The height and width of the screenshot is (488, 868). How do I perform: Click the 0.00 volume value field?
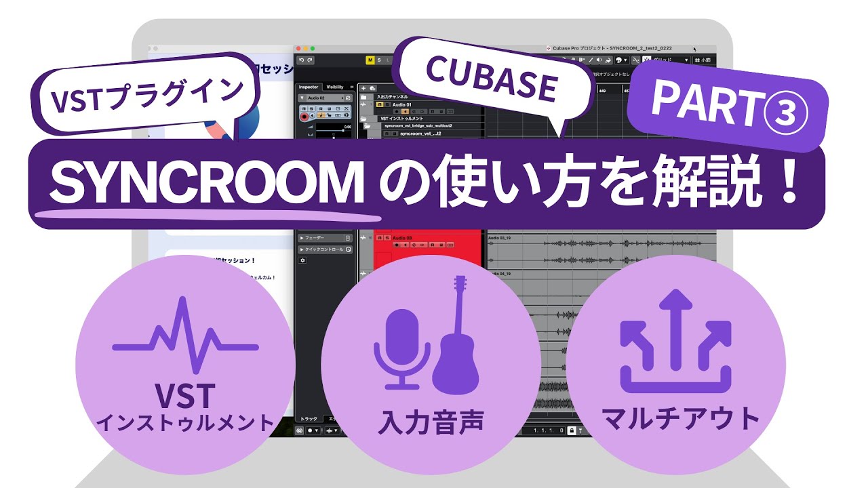(x=347, y=127)
